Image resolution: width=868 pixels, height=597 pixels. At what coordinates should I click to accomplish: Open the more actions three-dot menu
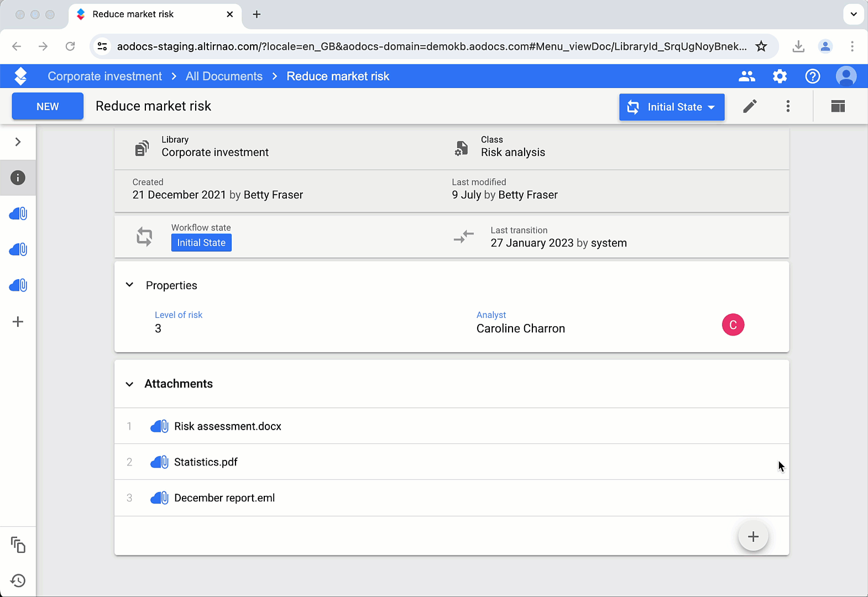[788, 106]
